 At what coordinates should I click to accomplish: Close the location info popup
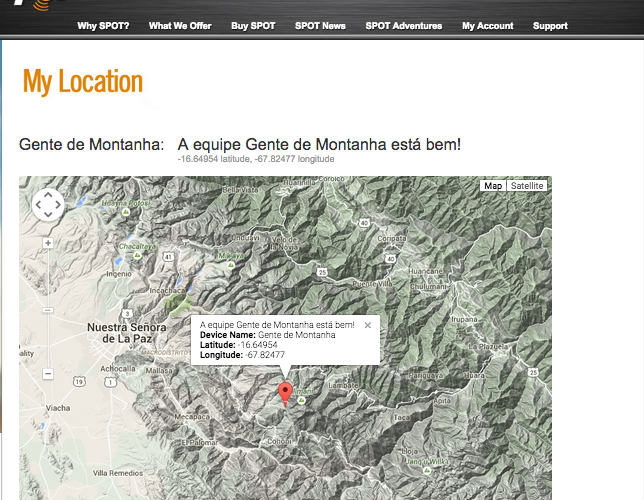click(368, 325)
